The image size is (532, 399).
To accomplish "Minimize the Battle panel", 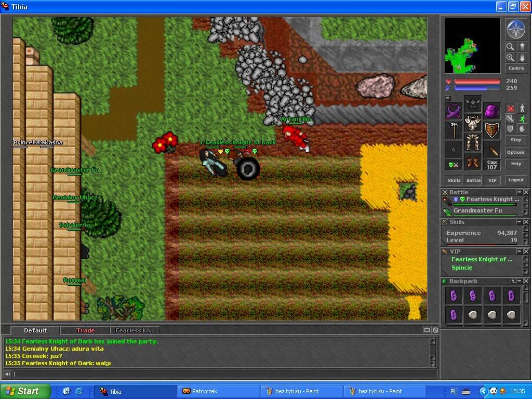I will pyautogui.click(x=519, y=192).
